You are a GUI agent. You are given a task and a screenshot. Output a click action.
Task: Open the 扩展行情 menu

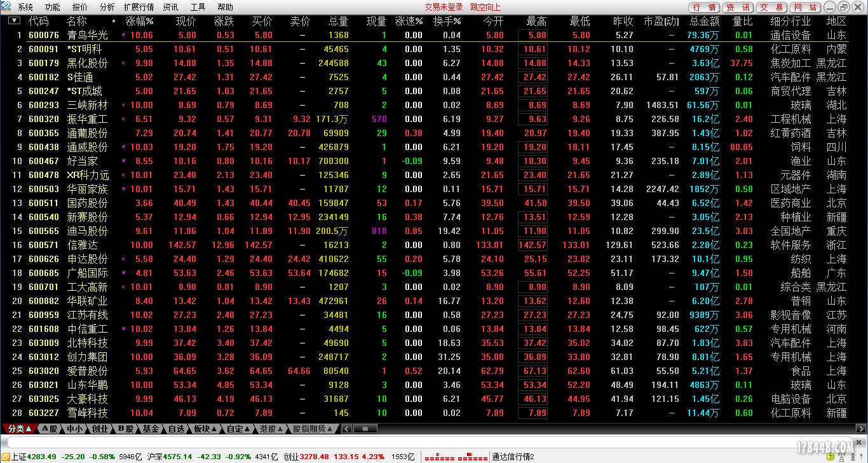point(139,7)
